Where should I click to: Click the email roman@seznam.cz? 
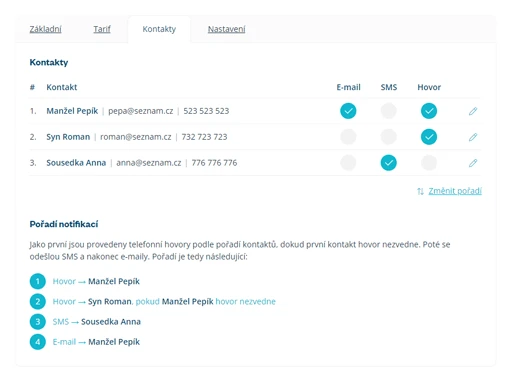pyautogui.click(x=136, y=137)
